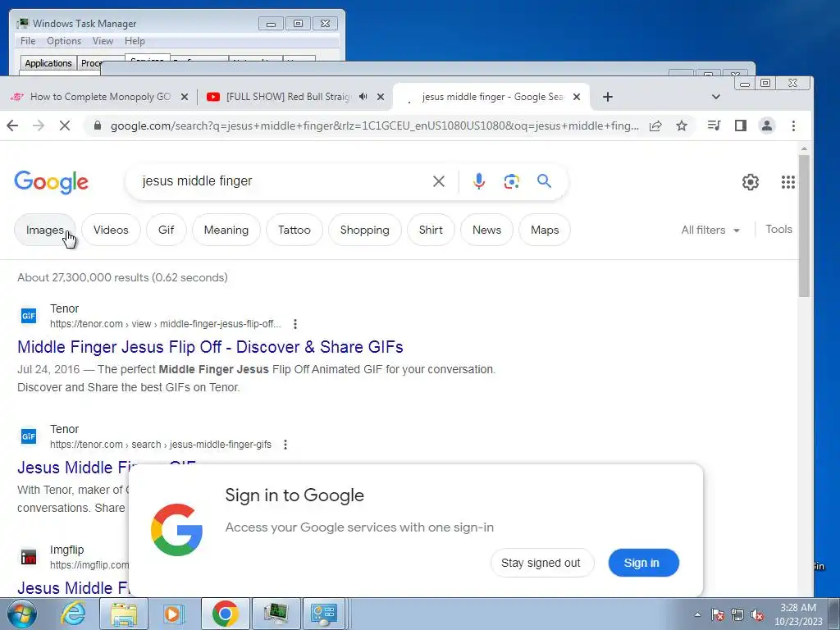The image size is (840, 630).
Task: Switch to Monopoly GO tab
Action: [100, 97]
